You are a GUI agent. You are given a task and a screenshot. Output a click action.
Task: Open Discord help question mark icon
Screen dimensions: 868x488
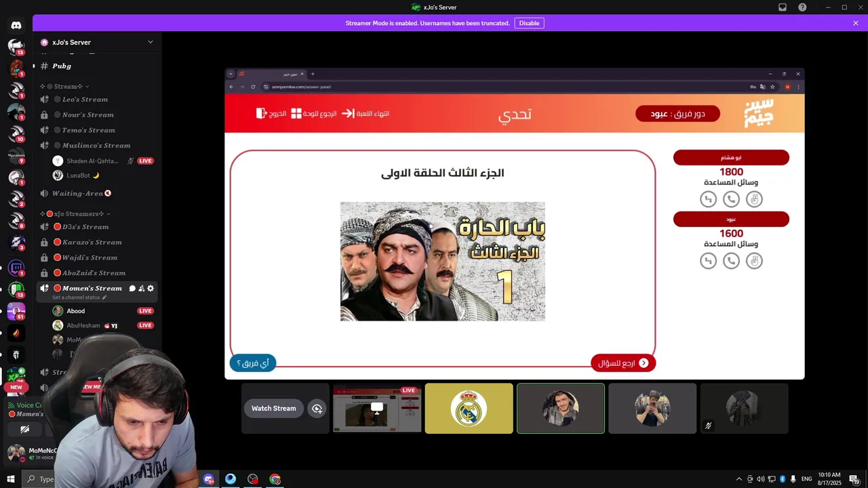pyautogui.click(x=802, y=7)
